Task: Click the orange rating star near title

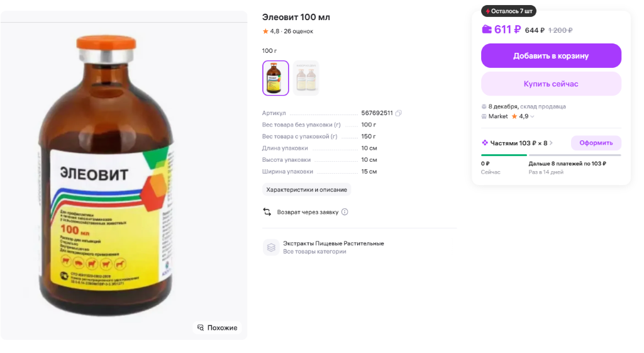Action: [265, 31]
